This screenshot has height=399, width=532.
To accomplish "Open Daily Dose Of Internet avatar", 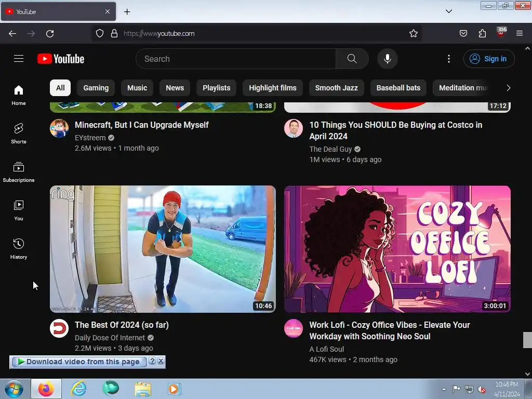I will pyautogui.click(x=59, y=328).
